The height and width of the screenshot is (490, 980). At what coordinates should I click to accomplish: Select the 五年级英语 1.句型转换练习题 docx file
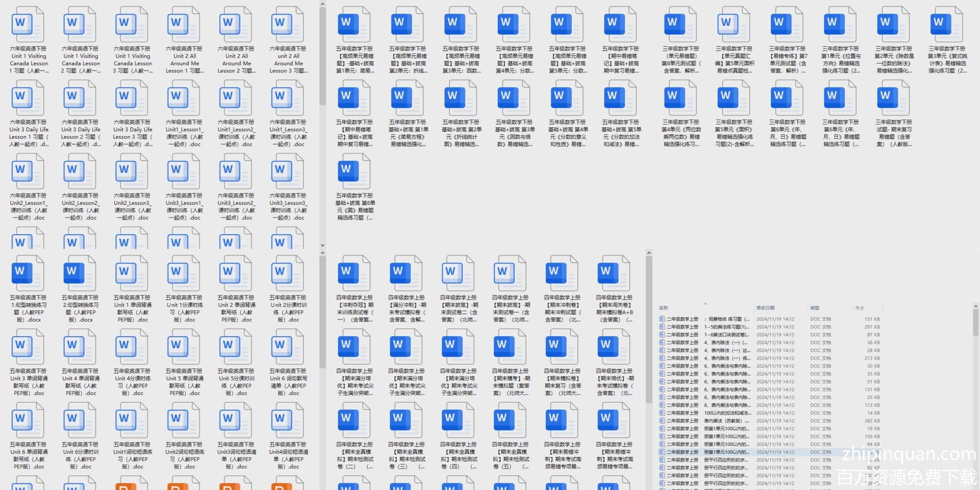(x=28, y=273)
